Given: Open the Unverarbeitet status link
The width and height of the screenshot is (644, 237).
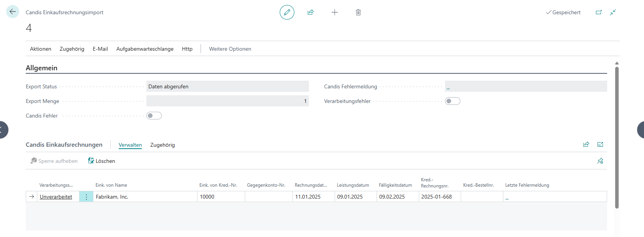Looking at the screenshot, I should click(56, 197).
